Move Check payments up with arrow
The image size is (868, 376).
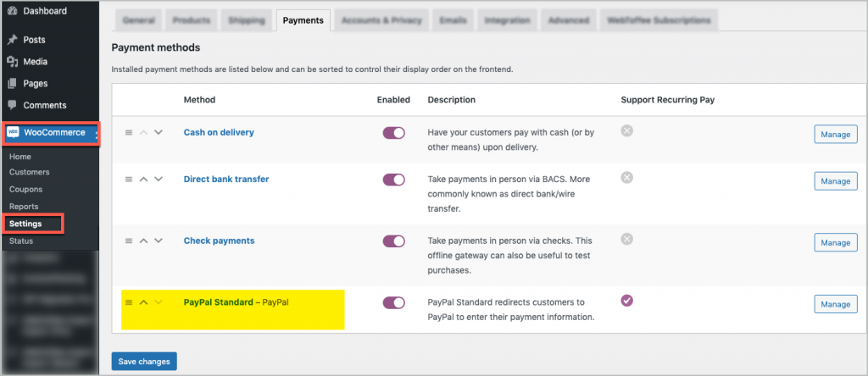point(143,241)
